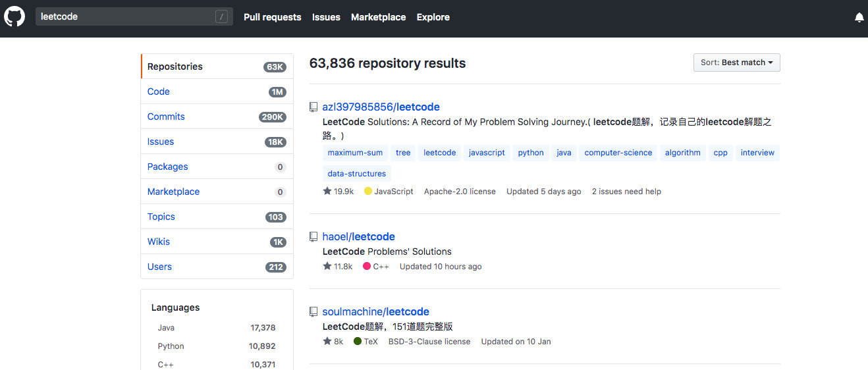Open Pull requests in the top navigation
Screen dimensions: 868x370
pos(272,17)
